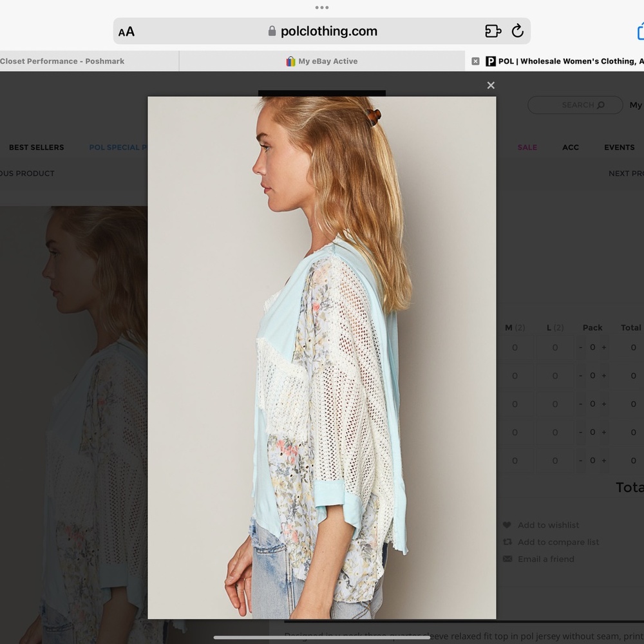Click the Add to compare list link
This screenshot has width=644, height=644.
click(x=558, y=542)
